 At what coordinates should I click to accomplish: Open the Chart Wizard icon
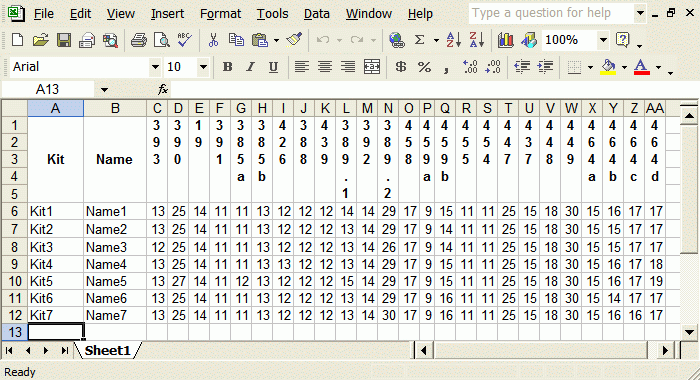(505, 40)
